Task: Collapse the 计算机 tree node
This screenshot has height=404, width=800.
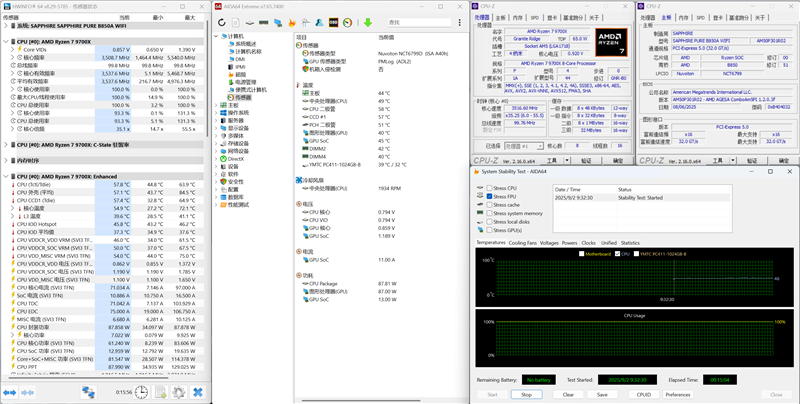Action: tap(216, 36)
